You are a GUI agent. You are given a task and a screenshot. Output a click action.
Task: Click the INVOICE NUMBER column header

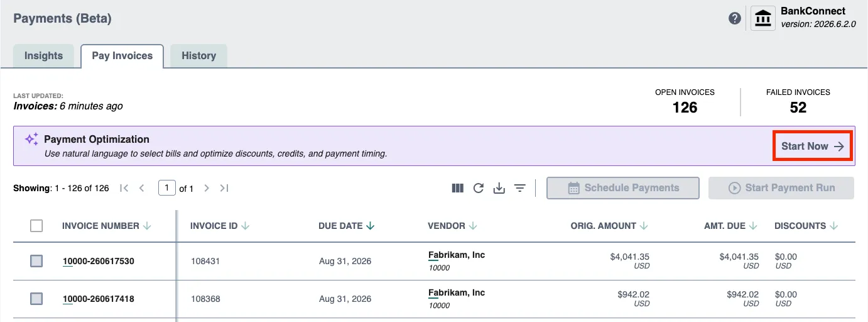point(100,226)
